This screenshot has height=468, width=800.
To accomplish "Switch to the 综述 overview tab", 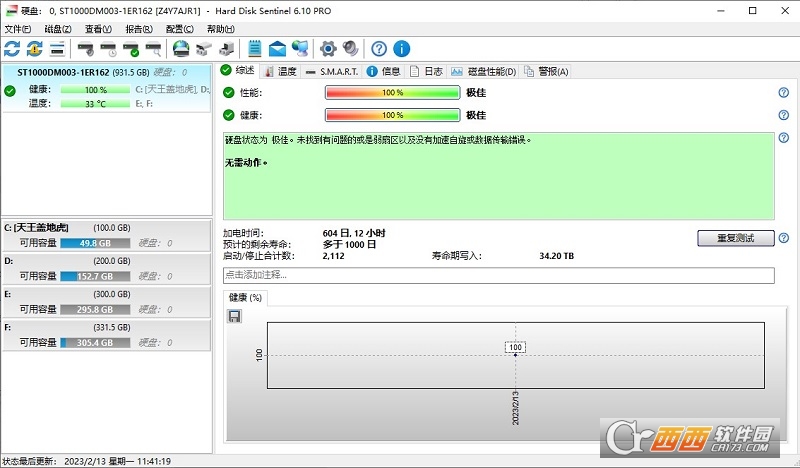I will point(238,70).
